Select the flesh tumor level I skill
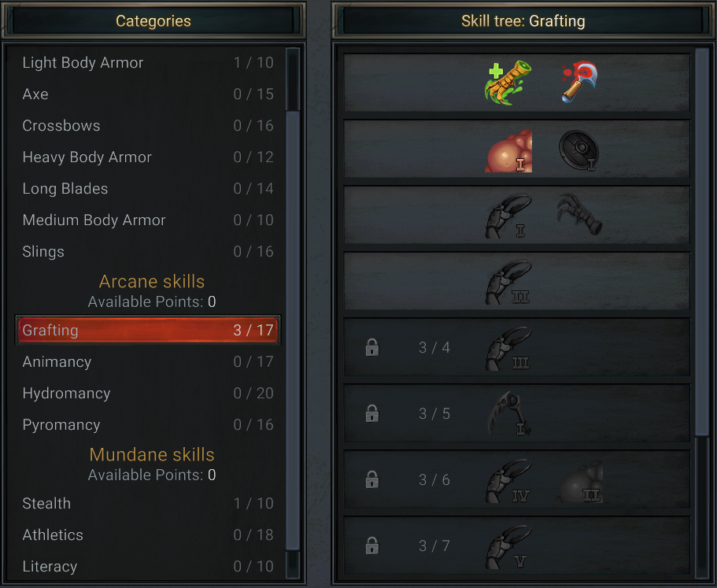 [508, 151]
